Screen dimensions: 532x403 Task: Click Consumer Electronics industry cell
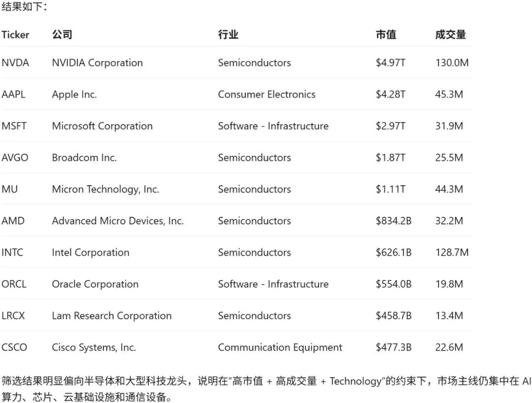pyautogui.click(x=266, y=94)
